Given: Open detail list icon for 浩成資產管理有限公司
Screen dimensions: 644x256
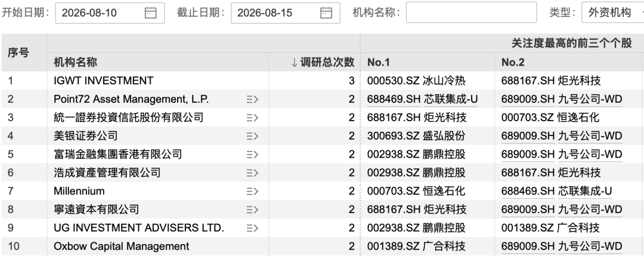Looking at the screenshot, I should [252, 172].
